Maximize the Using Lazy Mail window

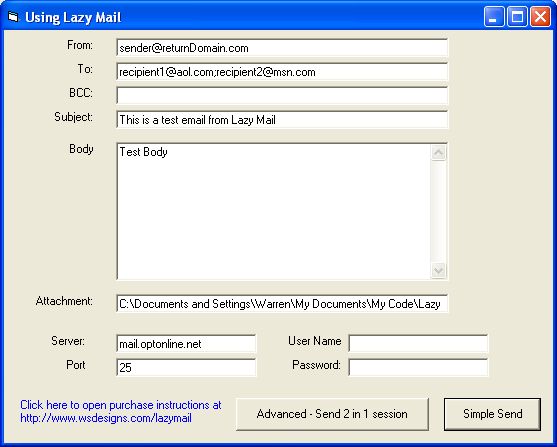(x=517, y=17)
